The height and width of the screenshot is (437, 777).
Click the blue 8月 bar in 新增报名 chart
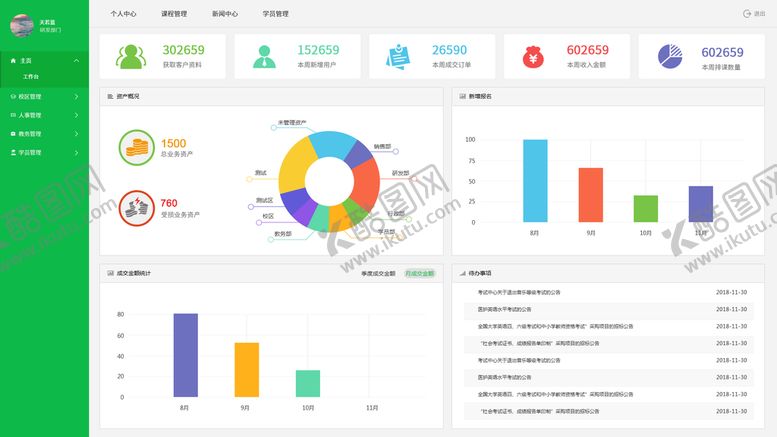click(x=535, y=181)
